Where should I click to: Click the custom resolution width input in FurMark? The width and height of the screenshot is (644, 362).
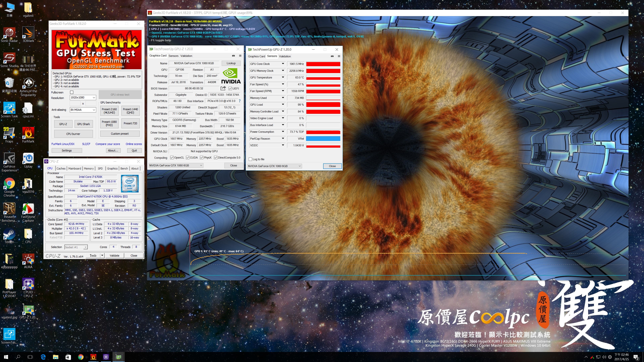75,103
